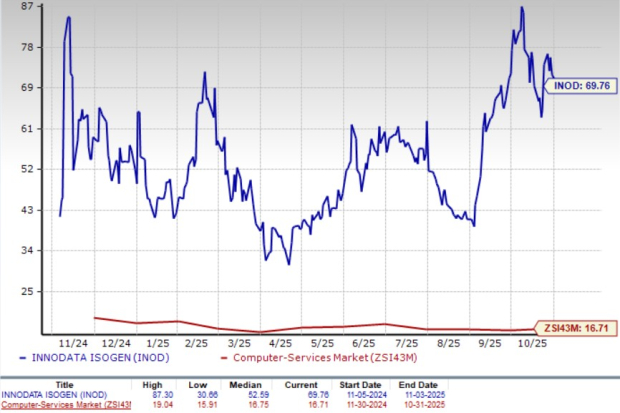This screenshot has height=413, width=620.
Task: Click the ZSI43M: 16.71 value label
Action: click(x=577, y=326)
